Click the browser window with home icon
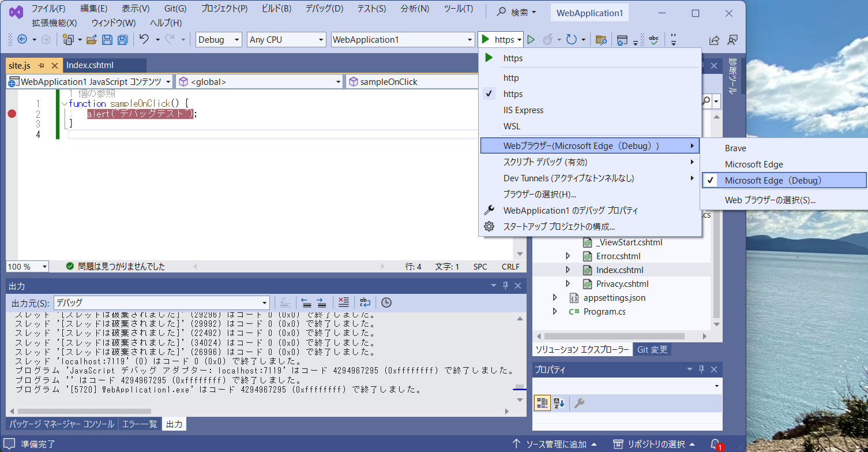 pyautogui.click(x=622, y=40)
